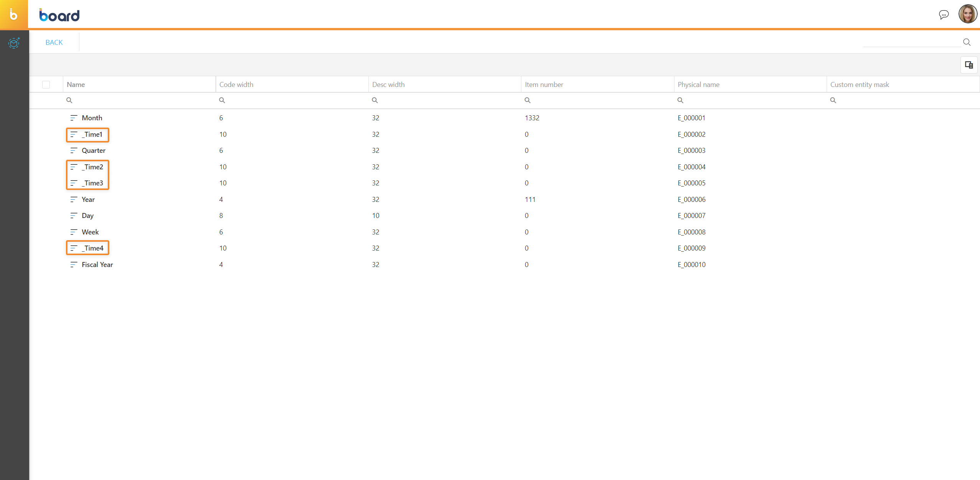980x480 pixels.
Task: Click the Name column filter search icon
Action: click(69, 100)
